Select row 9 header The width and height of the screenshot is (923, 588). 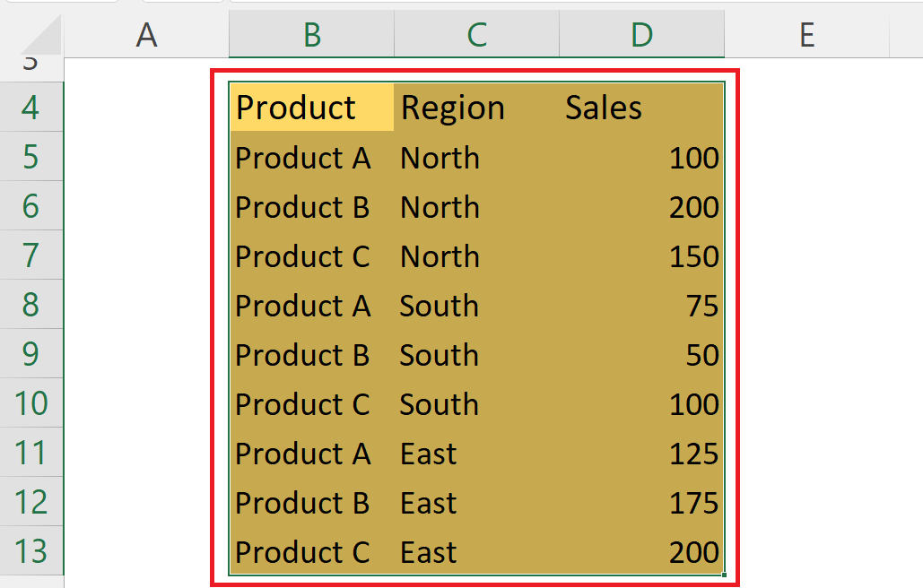click(32, 355)
